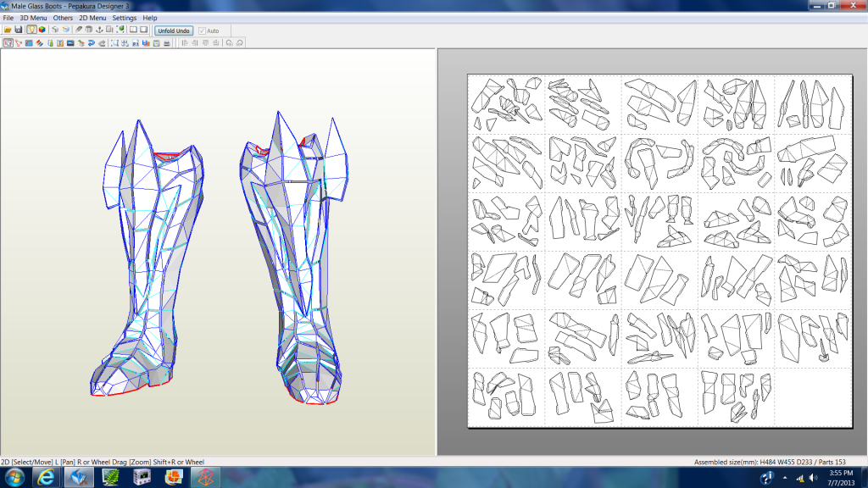This screenshot has width=868, height=488.
Task: Click the '2D [Select/Move]' status bar hint
Action: pos(103,462)
